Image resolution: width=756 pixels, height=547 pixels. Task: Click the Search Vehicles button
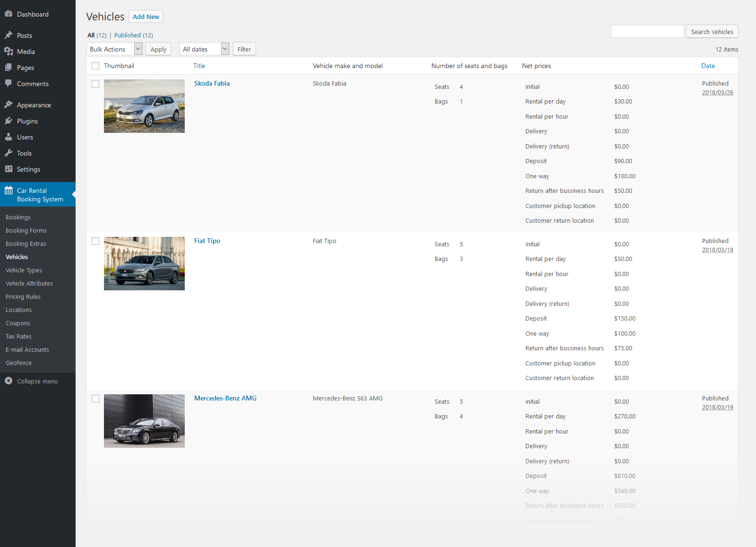[x=712, y=32]
